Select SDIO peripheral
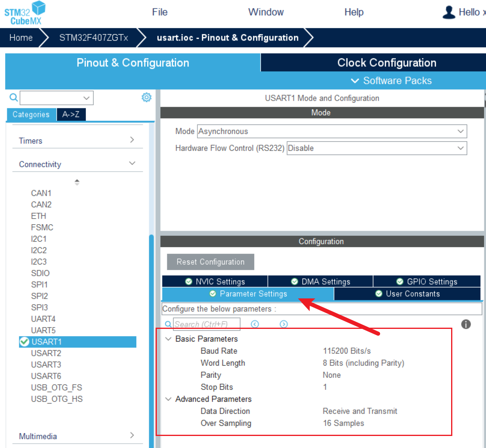This screenshot has width=486, height=448. (x=40, y=273)
